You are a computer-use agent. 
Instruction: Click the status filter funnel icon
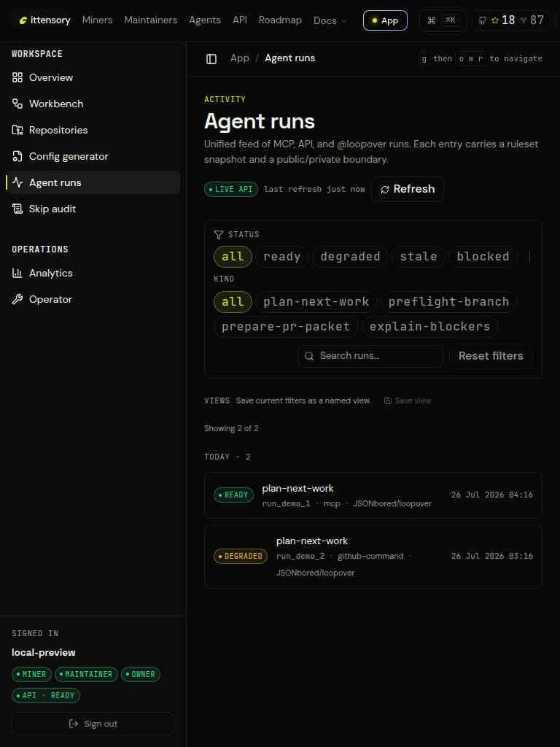coord(219,234)
